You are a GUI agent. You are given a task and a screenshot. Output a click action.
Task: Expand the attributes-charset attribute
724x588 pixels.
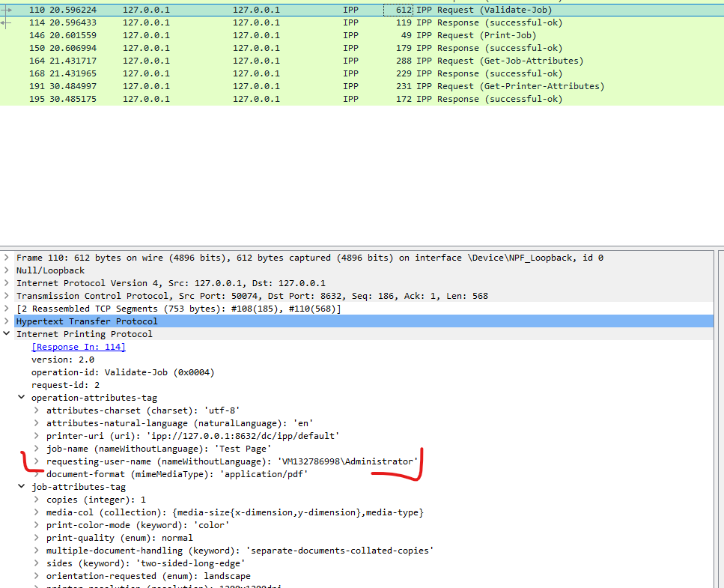tap(35, 410)
